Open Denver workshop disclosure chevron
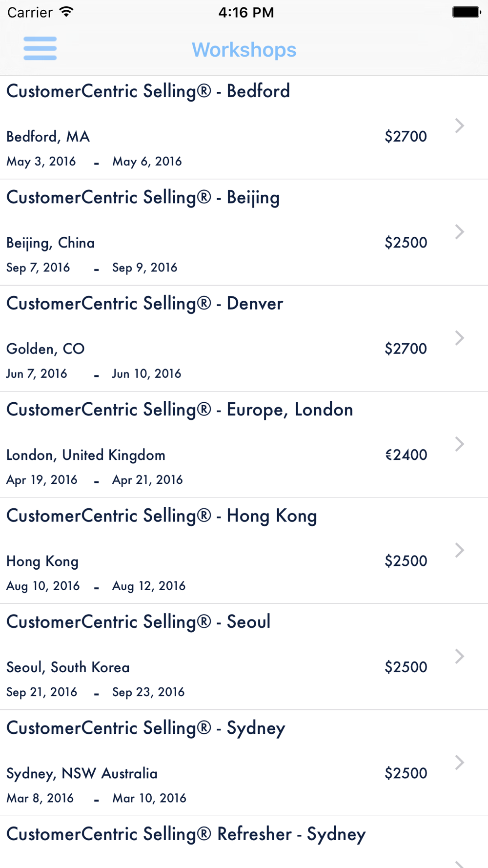The height and width of the screenshot is (868, 488). (459, 338)
